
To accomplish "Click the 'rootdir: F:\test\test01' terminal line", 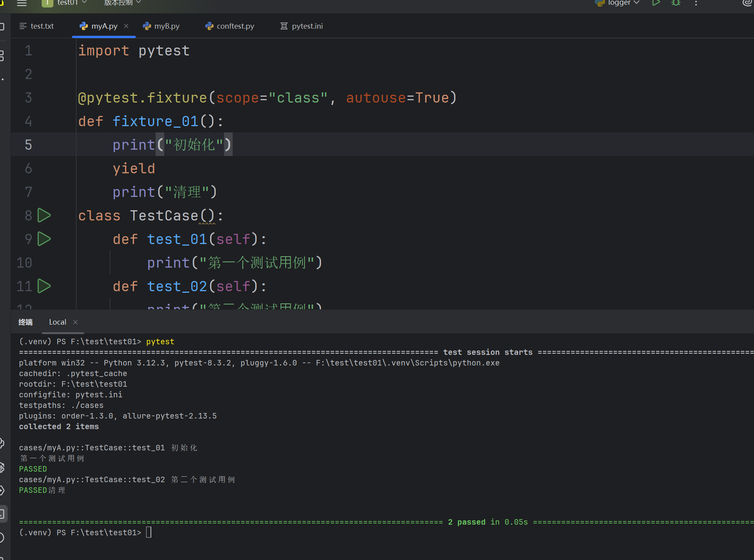I will click(73, 384).
